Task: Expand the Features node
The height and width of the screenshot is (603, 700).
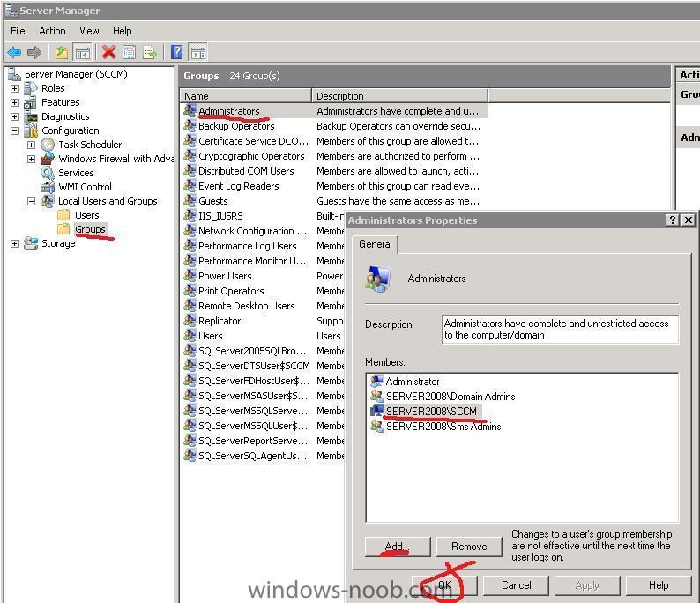Action: [x=14, y=102]
